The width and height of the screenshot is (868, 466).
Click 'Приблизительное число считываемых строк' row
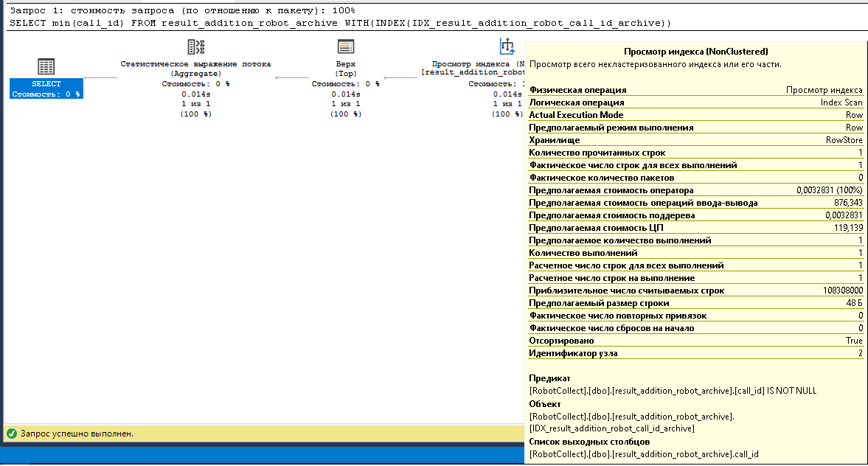pos(695,291)
